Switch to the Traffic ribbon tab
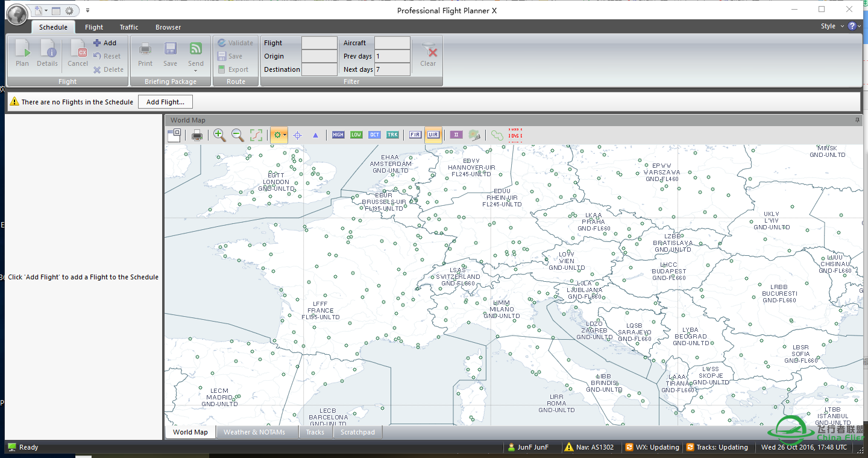The height and width of the screenshot is (458, 868). 129,27
